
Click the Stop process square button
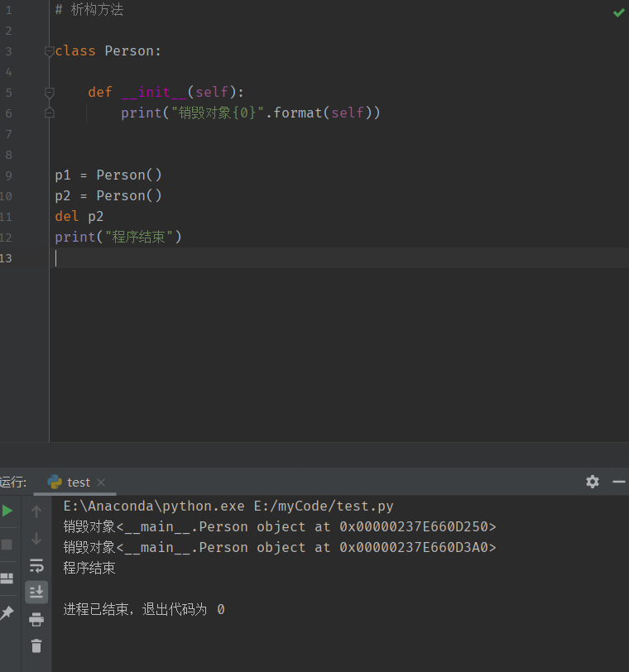click(7, 545)
